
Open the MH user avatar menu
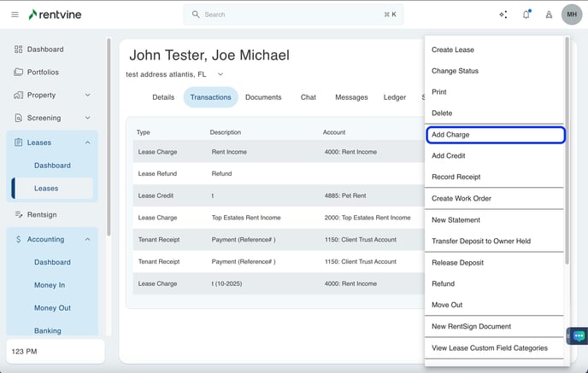(x=572, y=15)
